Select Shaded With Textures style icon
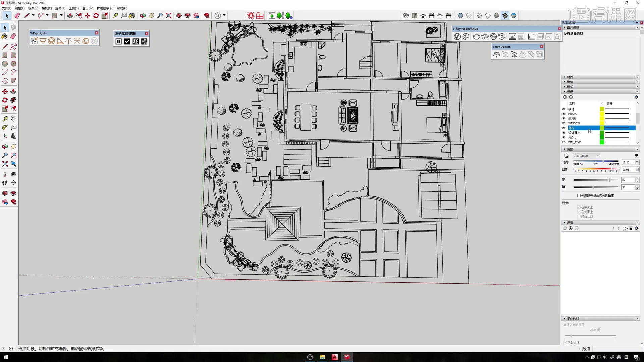The height and width of the screenshot is (362, 644). [x=505, y=16]
